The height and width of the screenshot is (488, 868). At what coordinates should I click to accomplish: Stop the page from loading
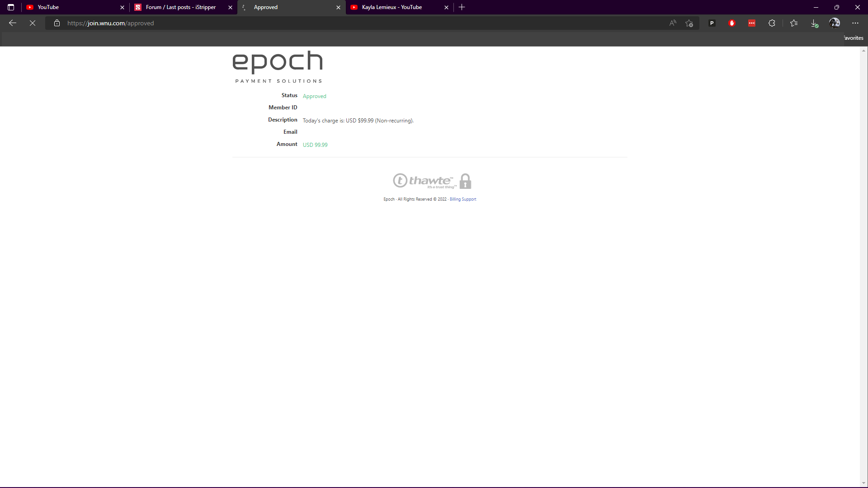click(x=33, y=23)
